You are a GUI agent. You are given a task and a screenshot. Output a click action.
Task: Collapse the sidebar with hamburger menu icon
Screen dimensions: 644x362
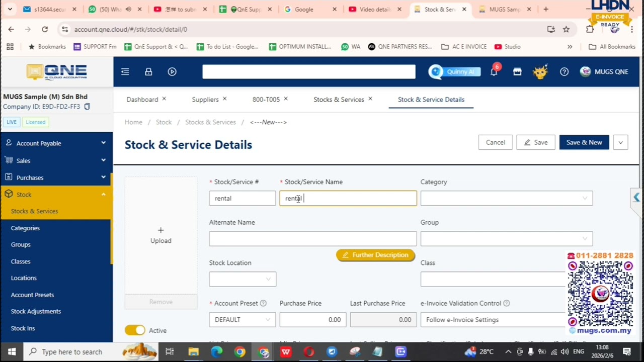tap(125, 72)
